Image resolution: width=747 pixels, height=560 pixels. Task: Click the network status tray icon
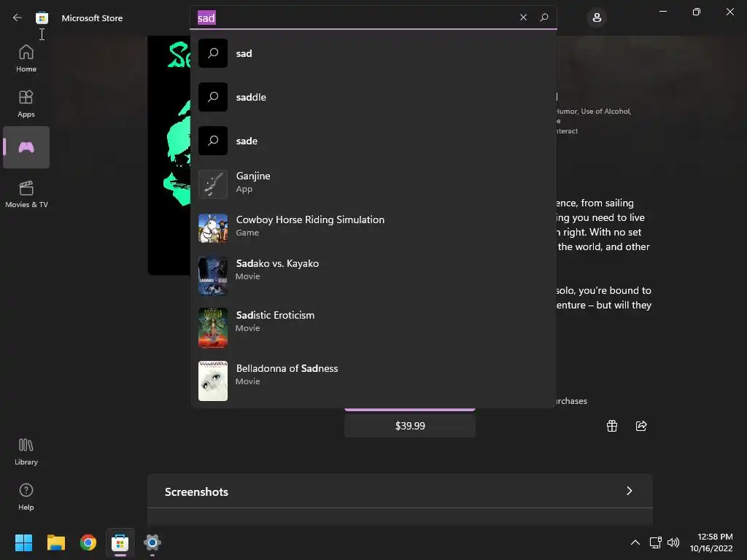(656, 542)
